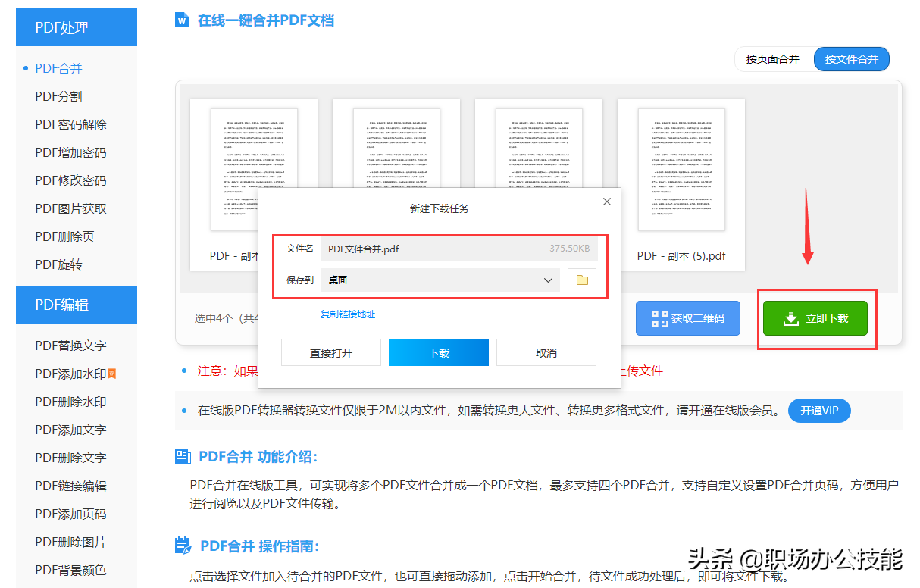Click the PDF合并 功能介绍 heading icon
Viewport: 920px width, 588px height.
pyautogui.click(x=183, y=456)
